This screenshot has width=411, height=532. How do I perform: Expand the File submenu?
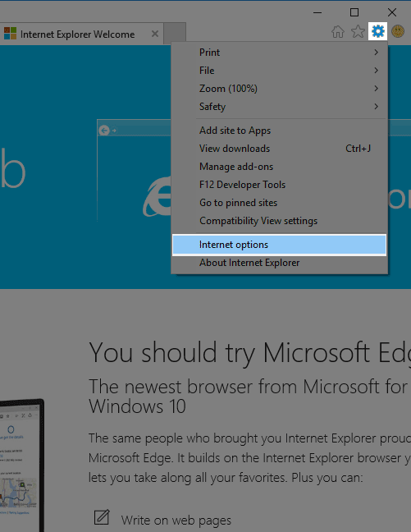(x=280, y=71)
